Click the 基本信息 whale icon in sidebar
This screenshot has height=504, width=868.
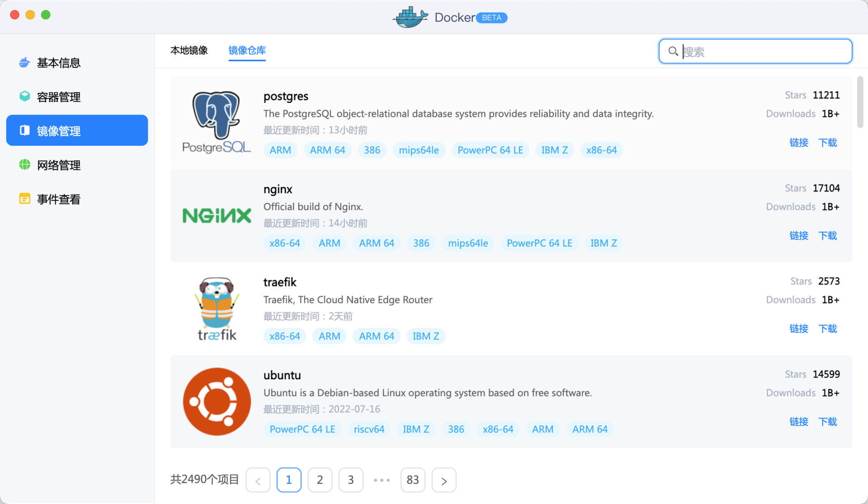coord(25,62)
